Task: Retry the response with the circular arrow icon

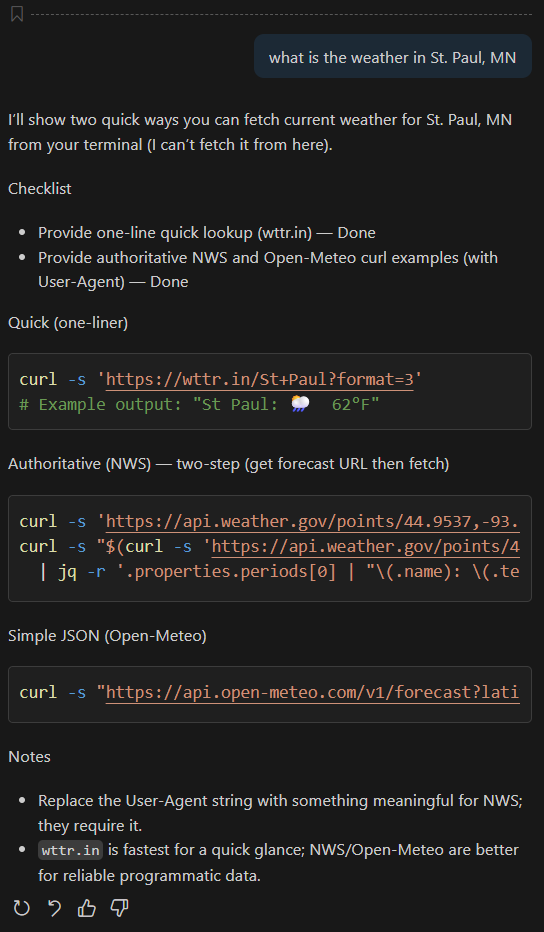Action: click(x=21, y=908)
